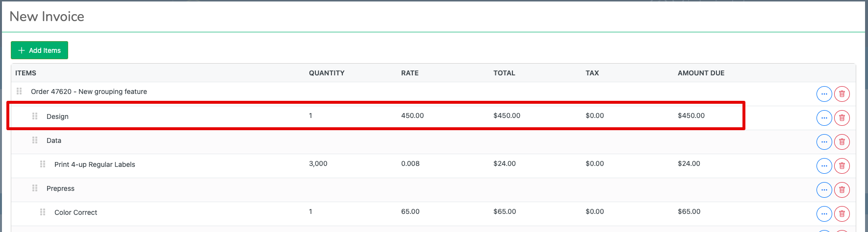Delete the Color Correct line item

tap(842, 214)
